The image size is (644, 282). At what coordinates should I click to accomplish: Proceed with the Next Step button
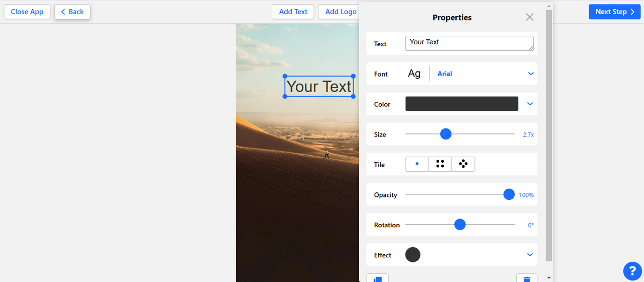point(615,12)
